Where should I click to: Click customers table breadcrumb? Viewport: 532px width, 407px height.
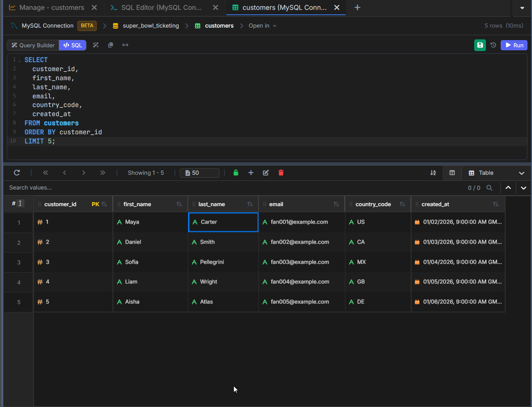coord(219,26)
